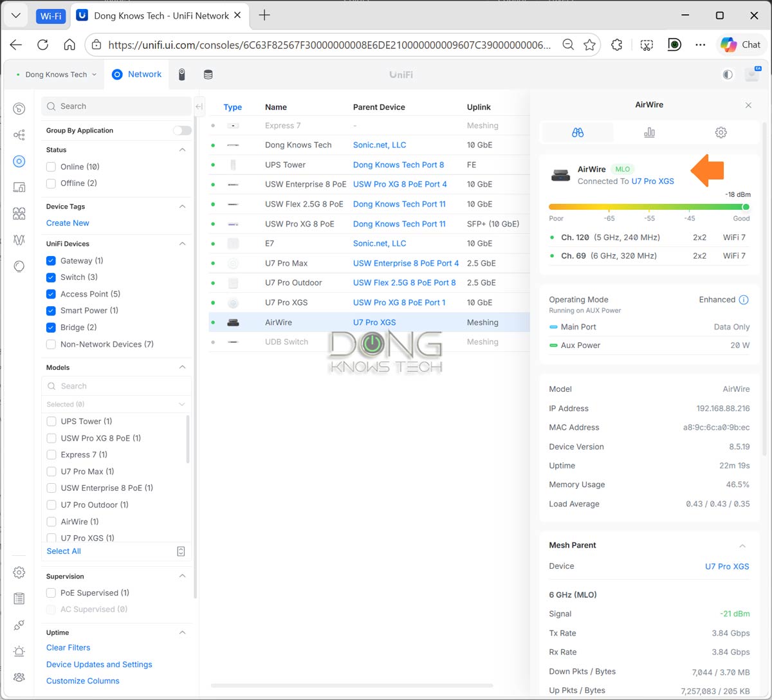
Task: Check PoE Supervised (1) checkbox
Action: 51,593
